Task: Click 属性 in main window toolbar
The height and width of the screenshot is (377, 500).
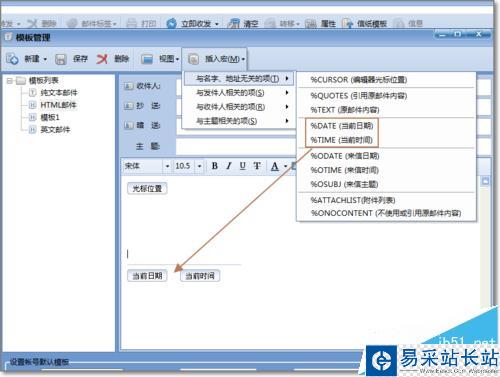Action: tap(320, 24)
